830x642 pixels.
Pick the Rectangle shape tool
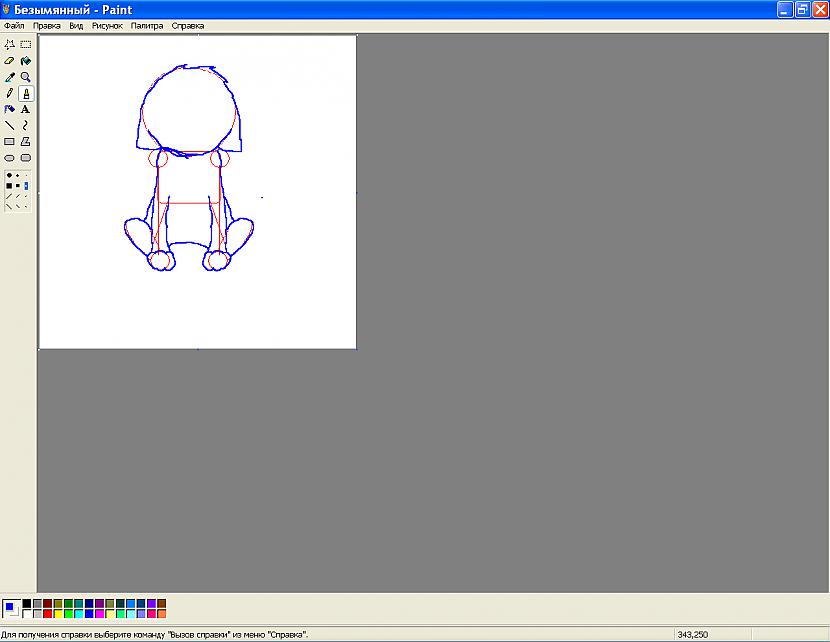(x=10, y=142)
